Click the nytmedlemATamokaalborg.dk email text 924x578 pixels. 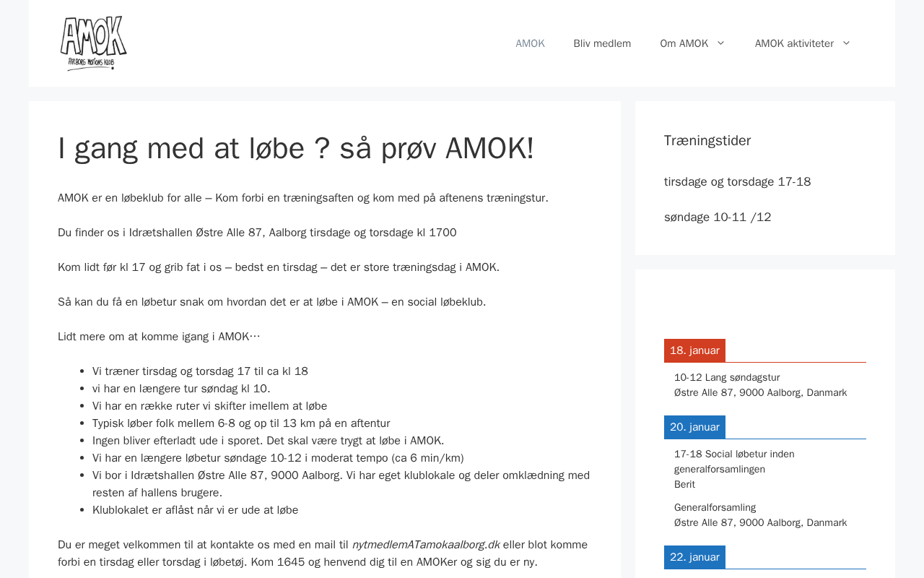coord(426,545)
